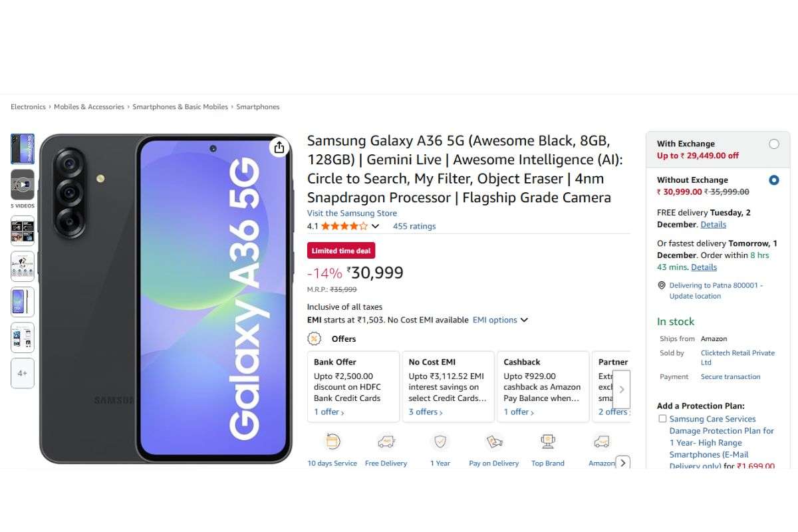Select the With Exchange radio button

point(773,143)
